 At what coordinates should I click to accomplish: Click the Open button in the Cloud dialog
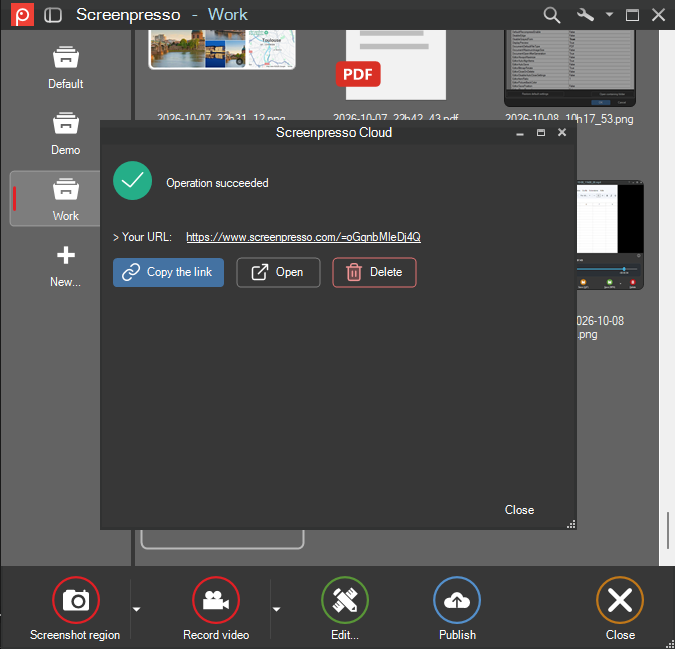tap(278, 272)
